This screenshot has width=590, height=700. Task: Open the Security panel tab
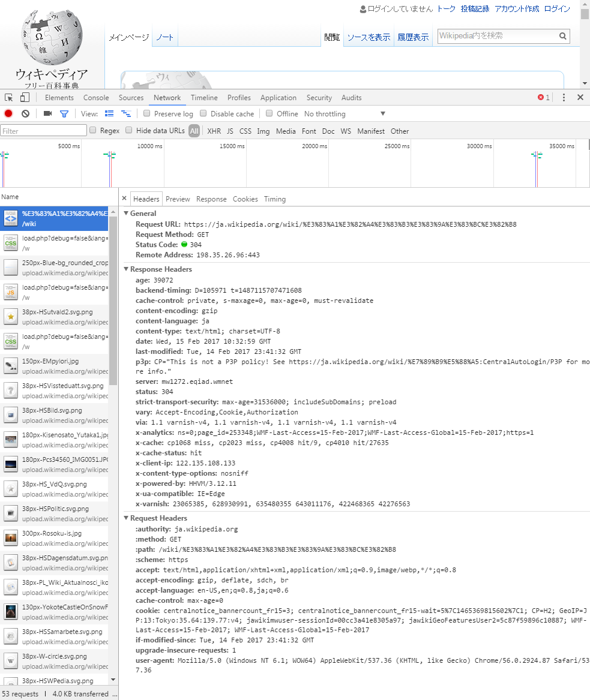tap(319, 97)
